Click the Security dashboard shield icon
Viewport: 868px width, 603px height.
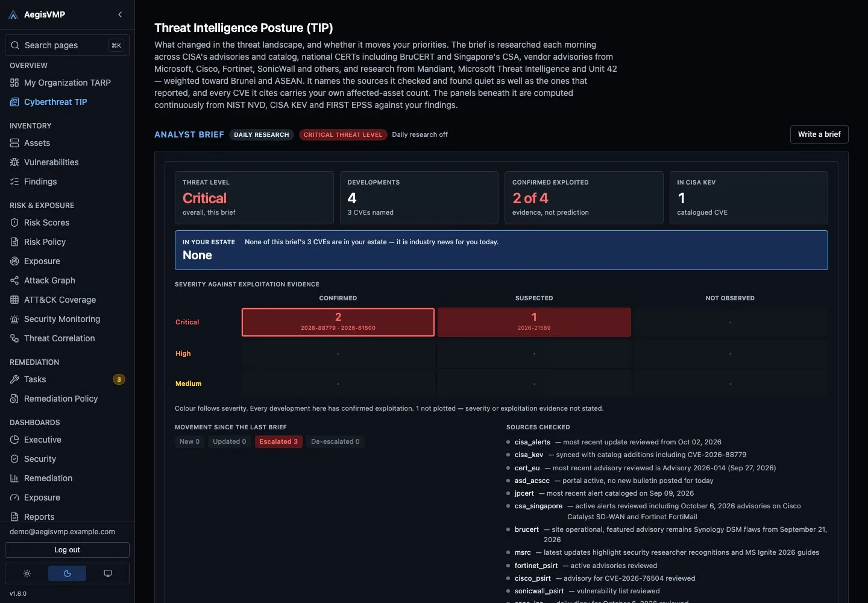pyautogui.click(x=14, y=459)
